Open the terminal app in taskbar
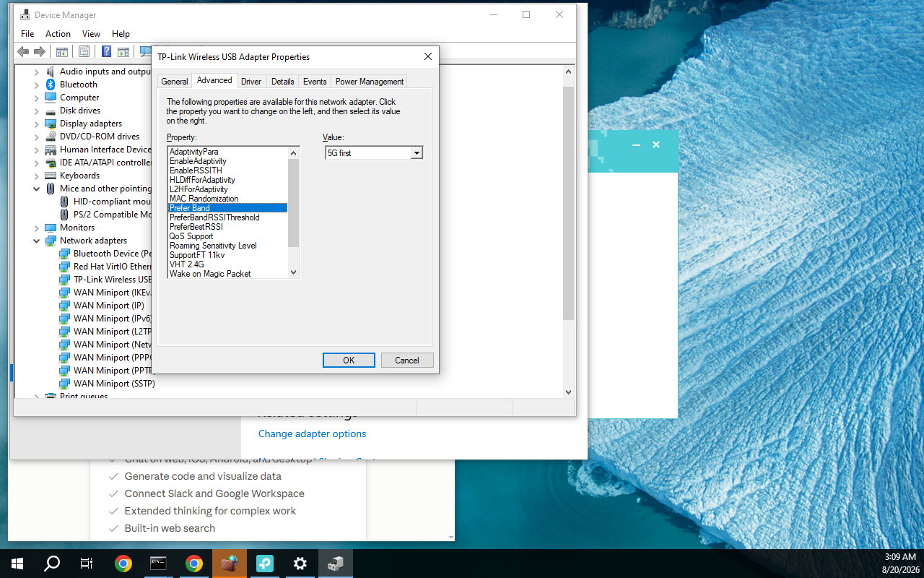Viewport: 924px width, 578px height. pos(159,564)
